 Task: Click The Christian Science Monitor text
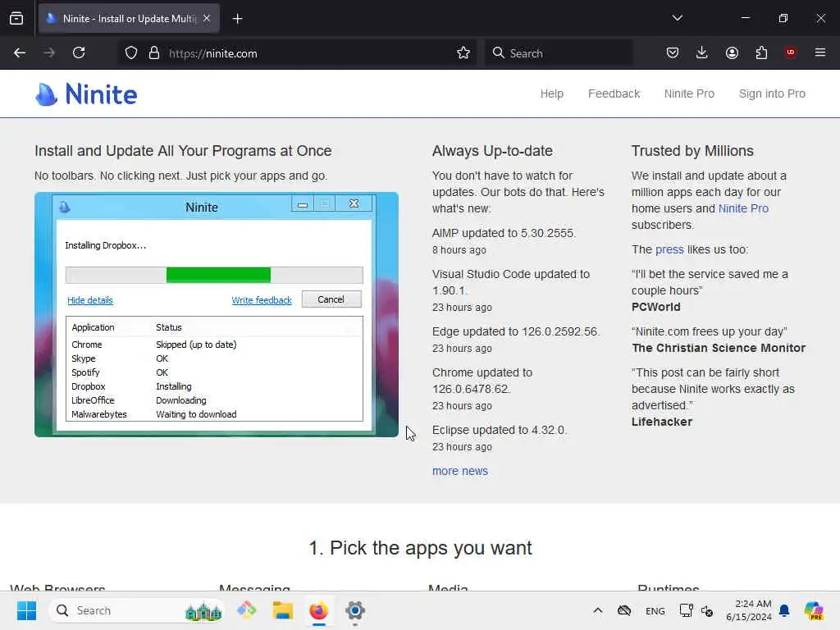click(719, 348)
